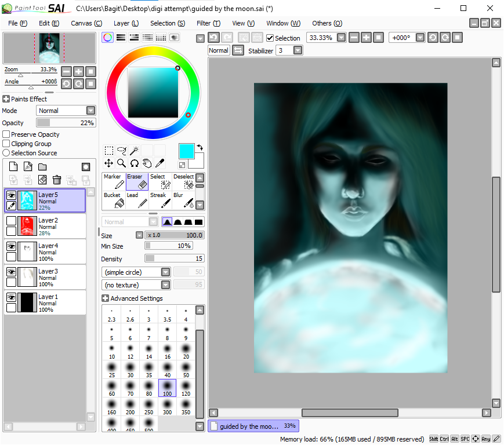Hide Layer5 using its eye icon
The image size is (504, 445).
click(x=11, y=195)
